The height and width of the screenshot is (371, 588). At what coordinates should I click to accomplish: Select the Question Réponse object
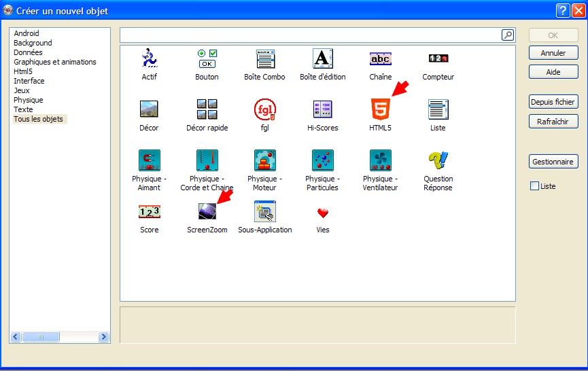click(x=438, y=160)
